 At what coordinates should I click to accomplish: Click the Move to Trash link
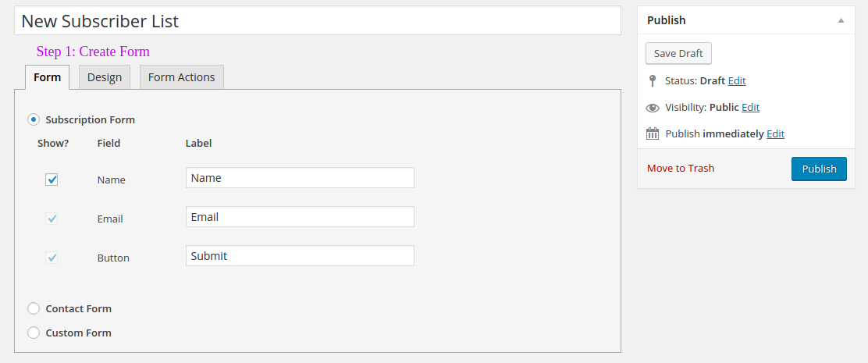pos(681,168)
